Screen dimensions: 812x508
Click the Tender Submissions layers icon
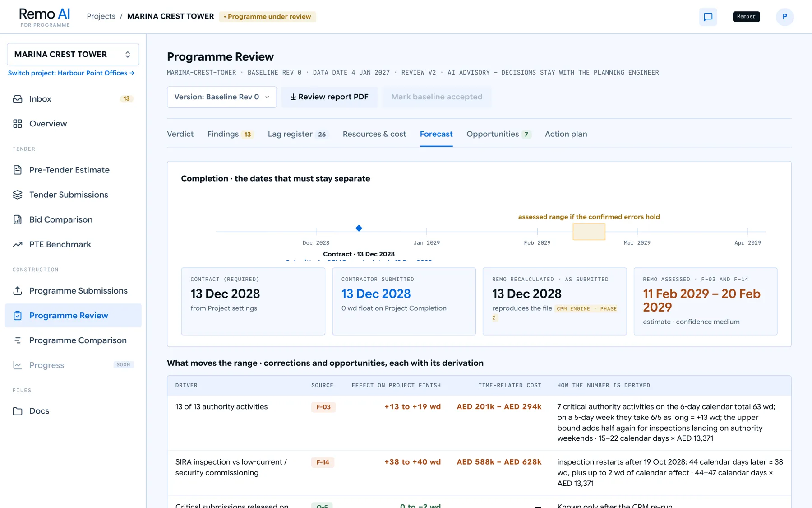coord(18,195)
